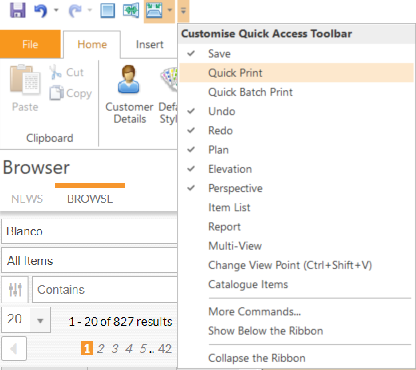Click the Undo arrow icon

coord(41,10)
